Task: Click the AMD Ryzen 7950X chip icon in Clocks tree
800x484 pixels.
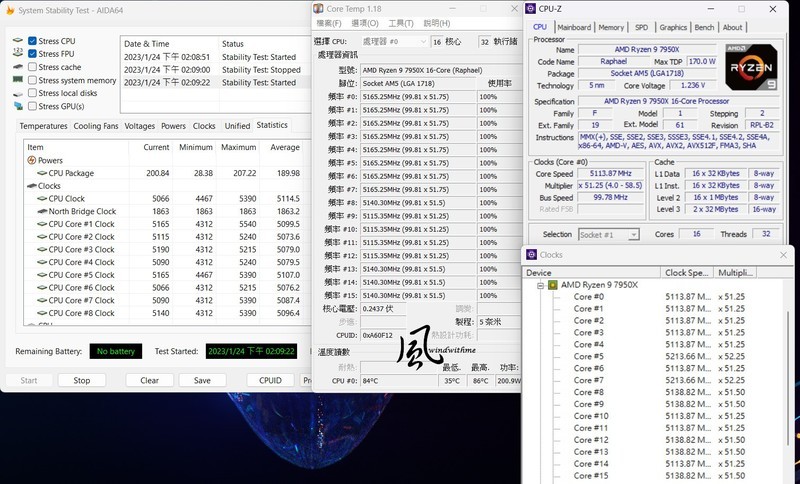Action: [553, 285]
